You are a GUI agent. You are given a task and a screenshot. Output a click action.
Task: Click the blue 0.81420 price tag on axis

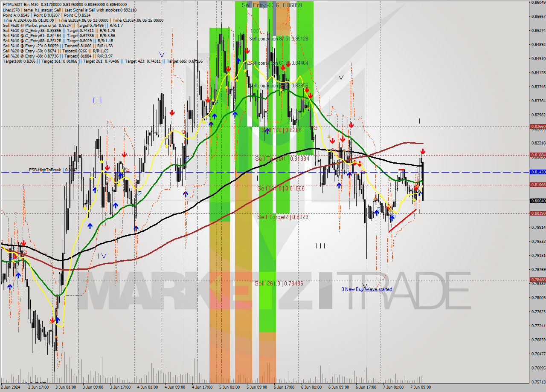(537, 172)
